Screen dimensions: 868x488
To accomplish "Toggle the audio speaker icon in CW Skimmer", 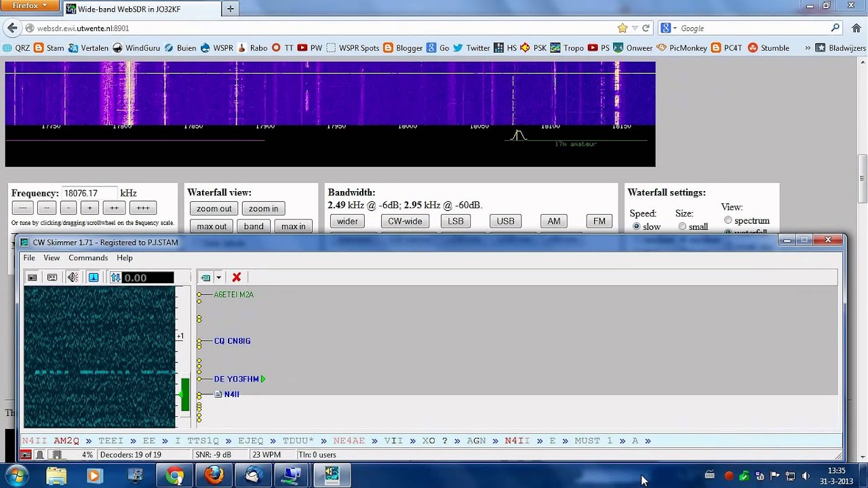I will [x=73, y=277].
